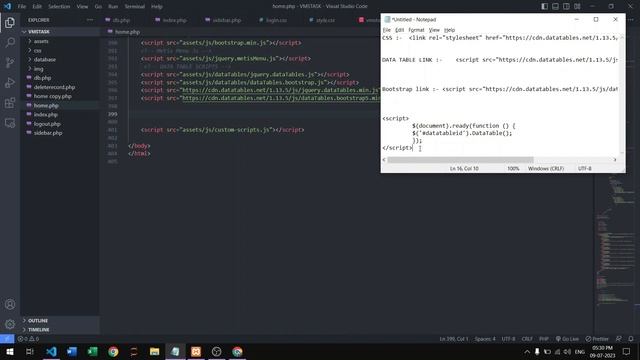This screenshot has height=360, width=640.
Task: Change Spaces: 4 indentation setting
Action: pyautogui.click(x=485, y=339)
